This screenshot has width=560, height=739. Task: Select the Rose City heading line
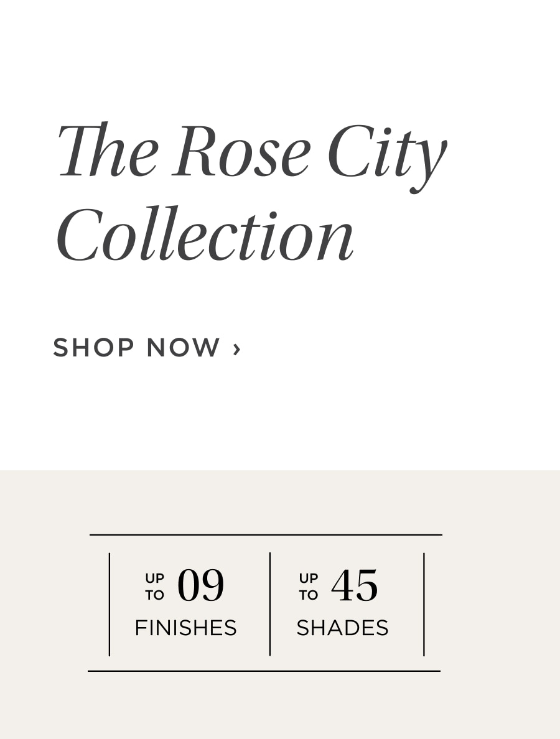pyautogui.click(x=252, y=156)
